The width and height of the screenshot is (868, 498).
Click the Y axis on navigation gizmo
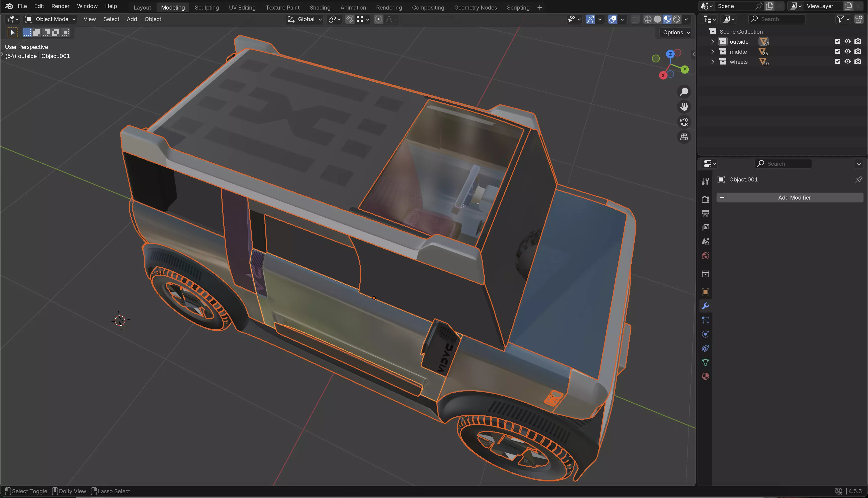click(x=685, y=70)
